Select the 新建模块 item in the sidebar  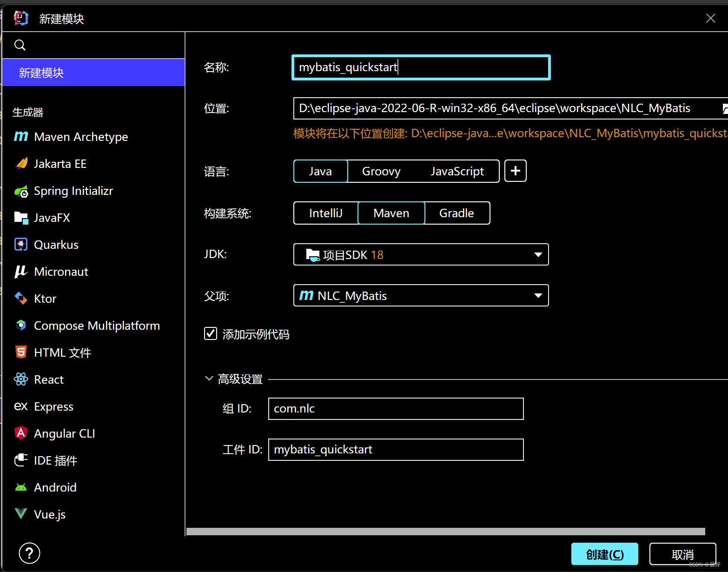[93, 73]
